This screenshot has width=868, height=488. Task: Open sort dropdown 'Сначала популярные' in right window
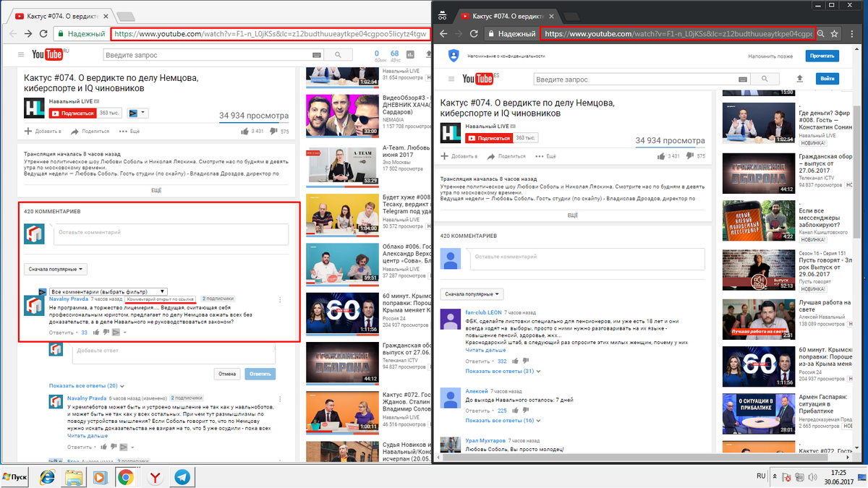click(x=472, y=294)
